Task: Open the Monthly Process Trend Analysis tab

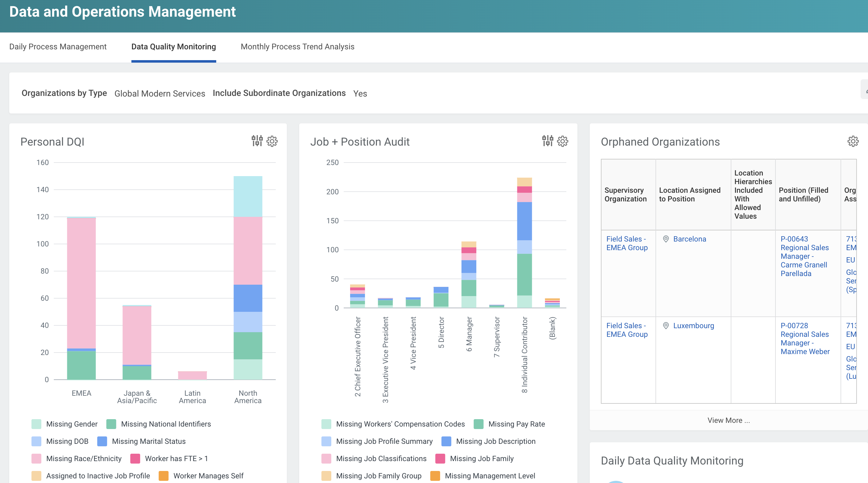Action: 297,47
